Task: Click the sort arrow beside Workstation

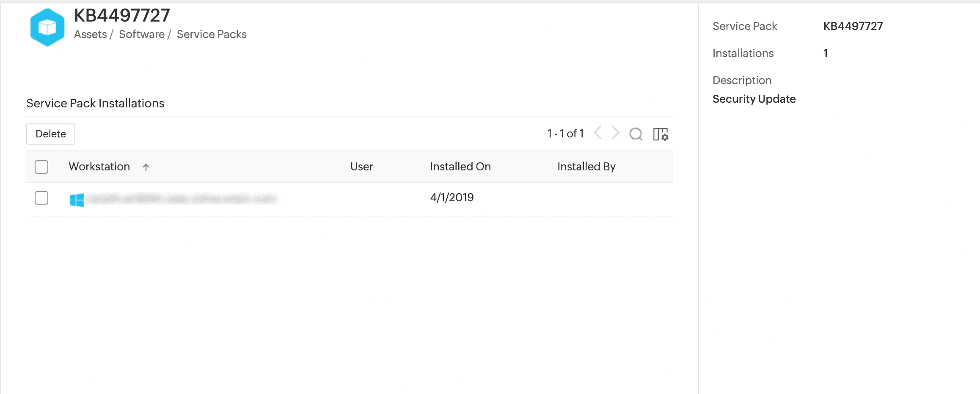Action: [x=146, y=167]
